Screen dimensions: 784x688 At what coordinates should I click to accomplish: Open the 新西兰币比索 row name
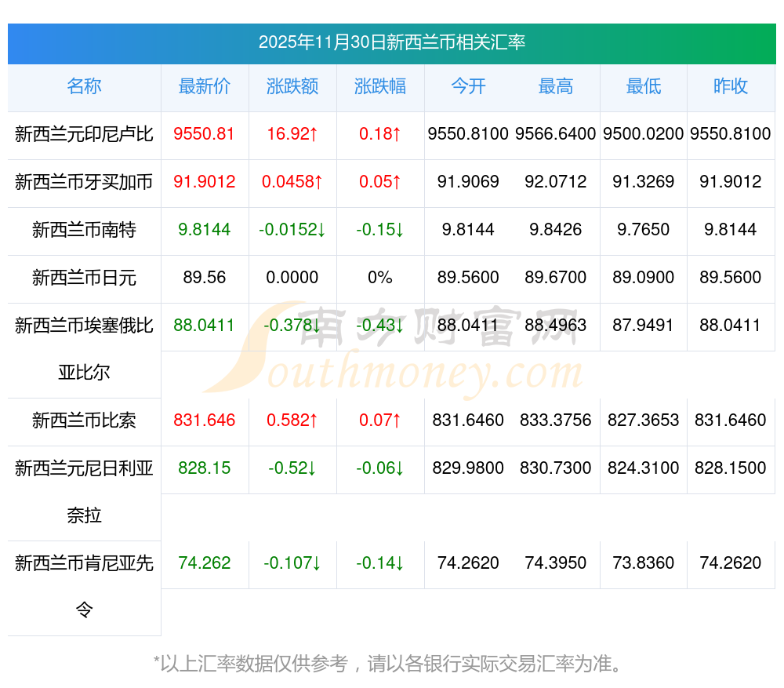tap(84, 420)
